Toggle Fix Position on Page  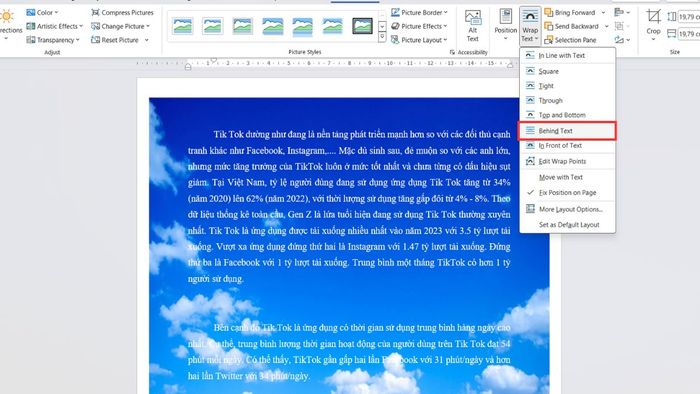click(x=567, y=192)
